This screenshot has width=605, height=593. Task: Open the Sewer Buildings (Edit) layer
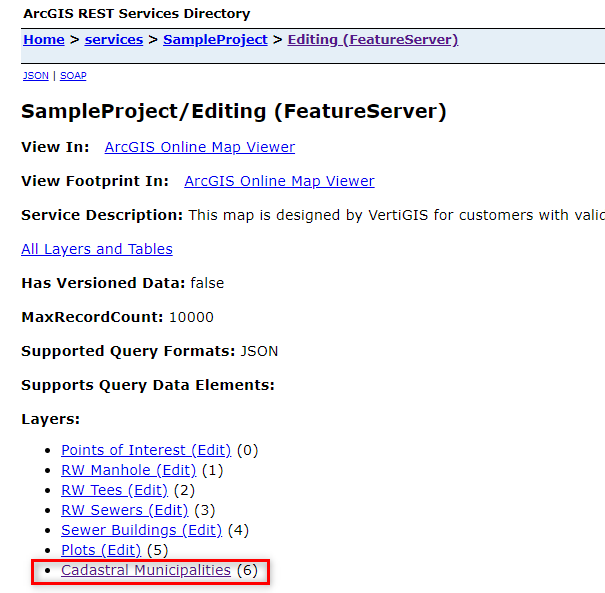[x=141, y=530]
